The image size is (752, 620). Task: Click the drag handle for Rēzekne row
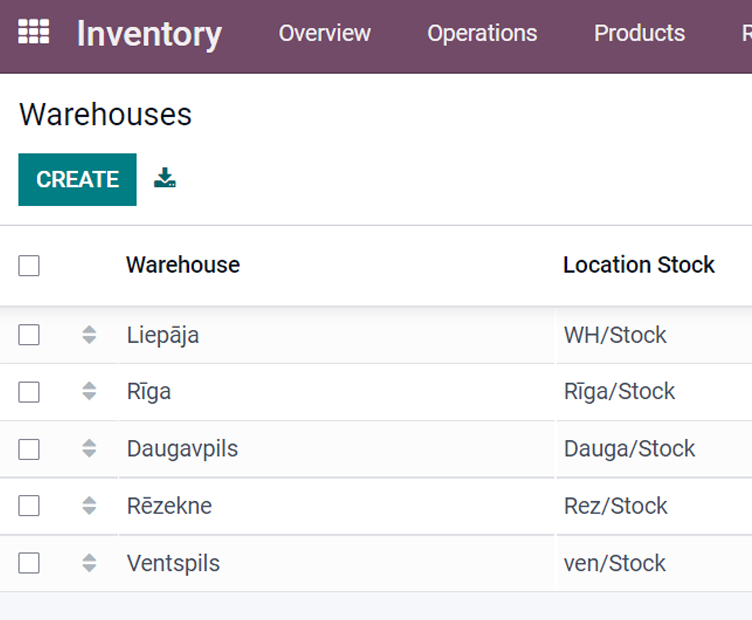point(89,506)
